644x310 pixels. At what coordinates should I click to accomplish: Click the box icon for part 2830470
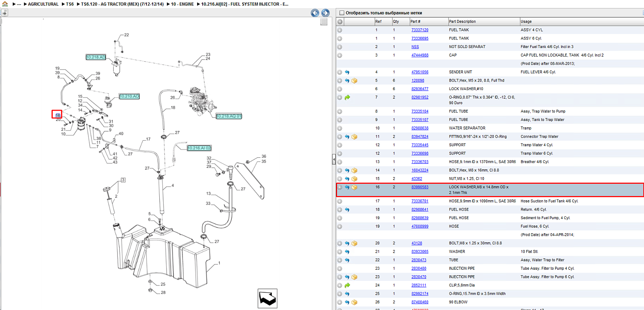coord(354,277)
